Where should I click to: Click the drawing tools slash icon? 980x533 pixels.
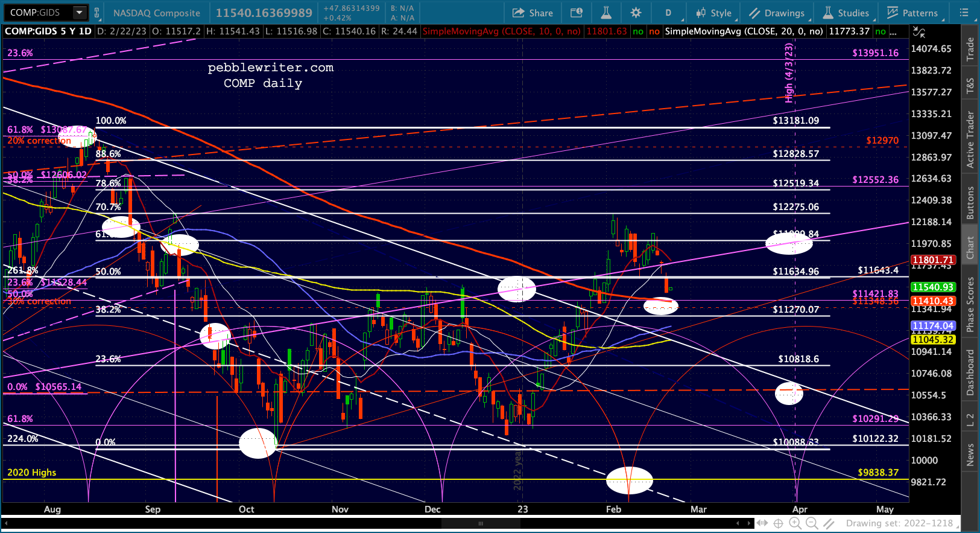829,523
